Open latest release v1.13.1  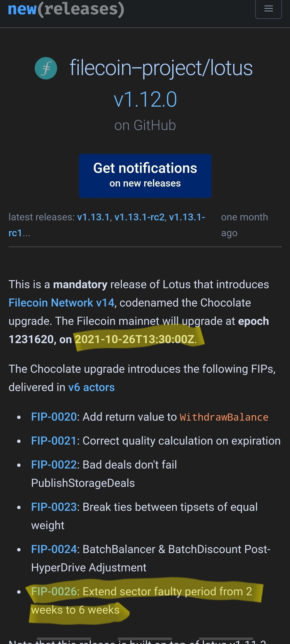[93, 217]
